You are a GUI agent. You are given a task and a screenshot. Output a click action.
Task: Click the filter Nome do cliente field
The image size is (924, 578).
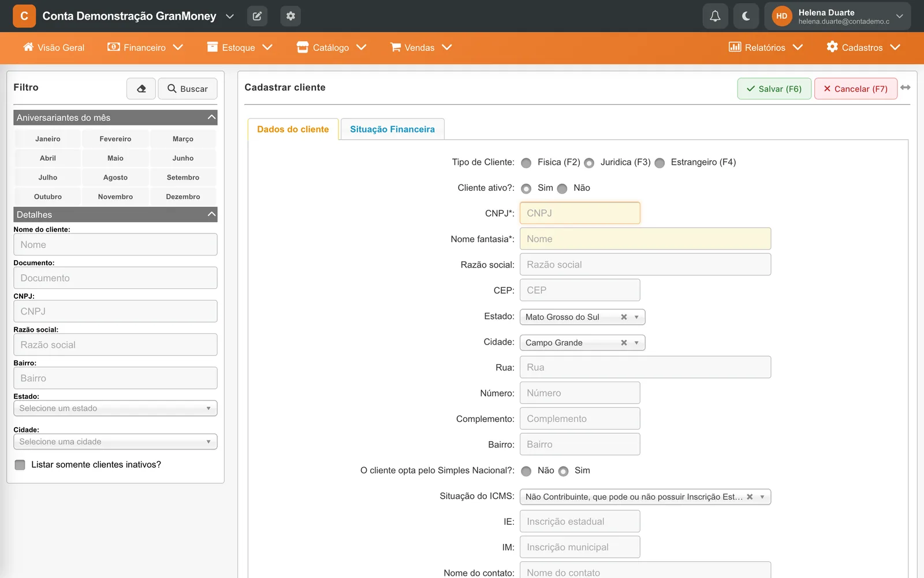click(x=115, y=244)
